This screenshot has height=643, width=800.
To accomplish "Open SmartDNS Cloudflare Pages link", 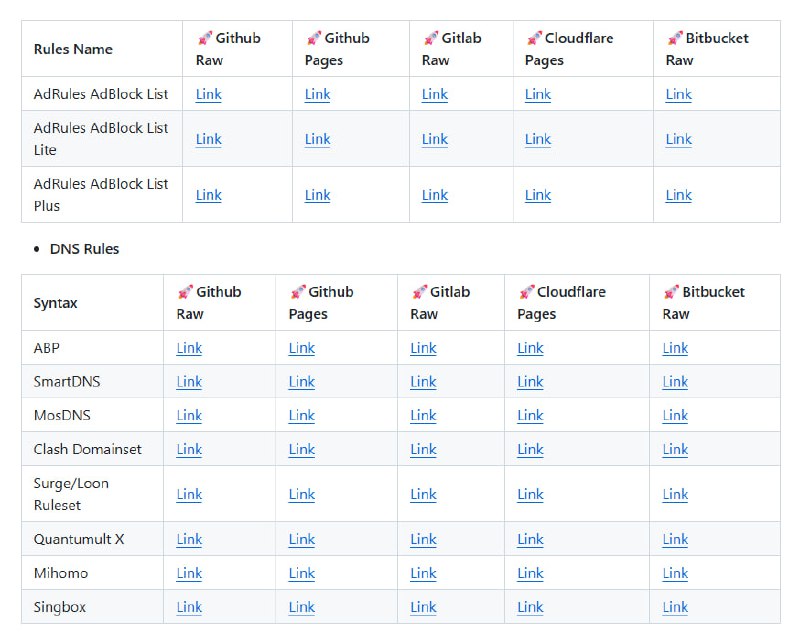I will (x=530, y=381).
